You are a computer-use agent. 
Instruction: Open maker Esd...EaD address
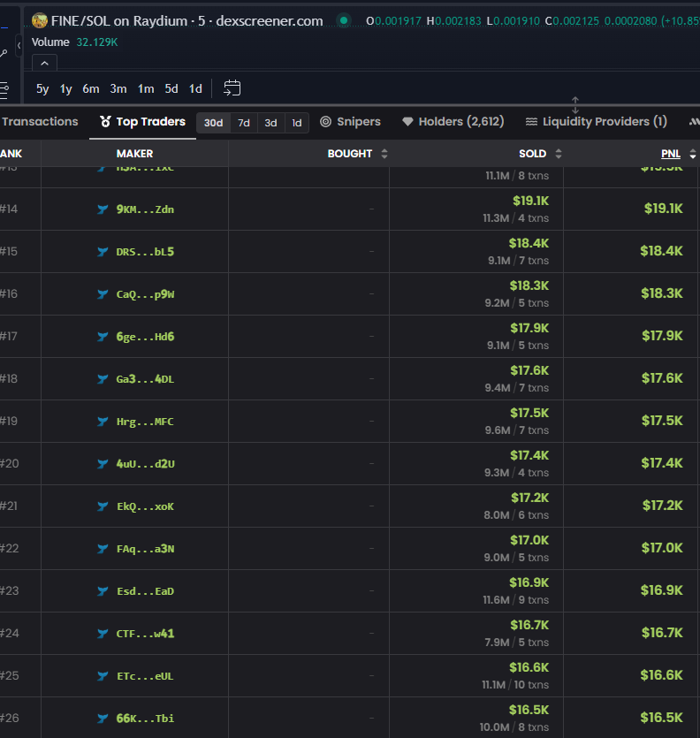point(145,590)
